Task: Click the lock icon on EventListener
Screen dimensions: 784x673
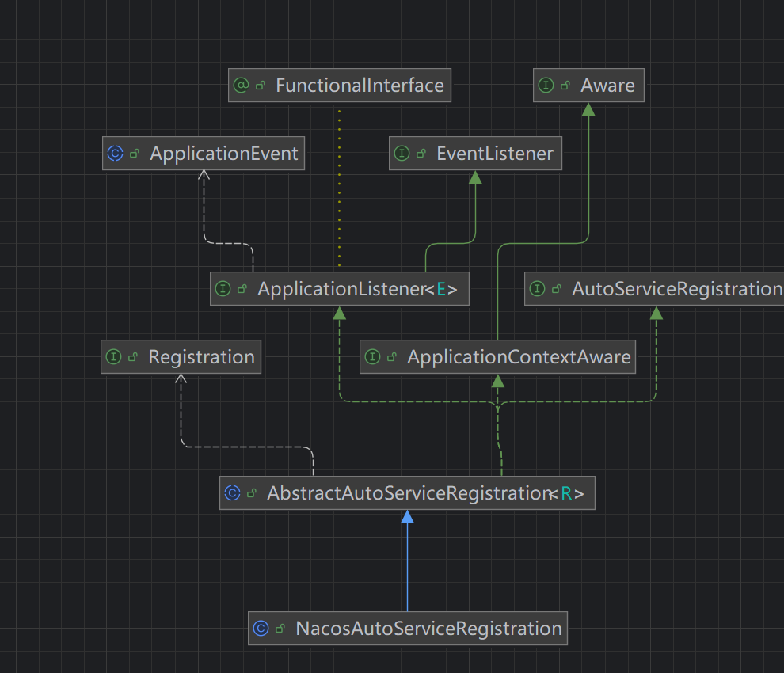Action: point(421,154)
